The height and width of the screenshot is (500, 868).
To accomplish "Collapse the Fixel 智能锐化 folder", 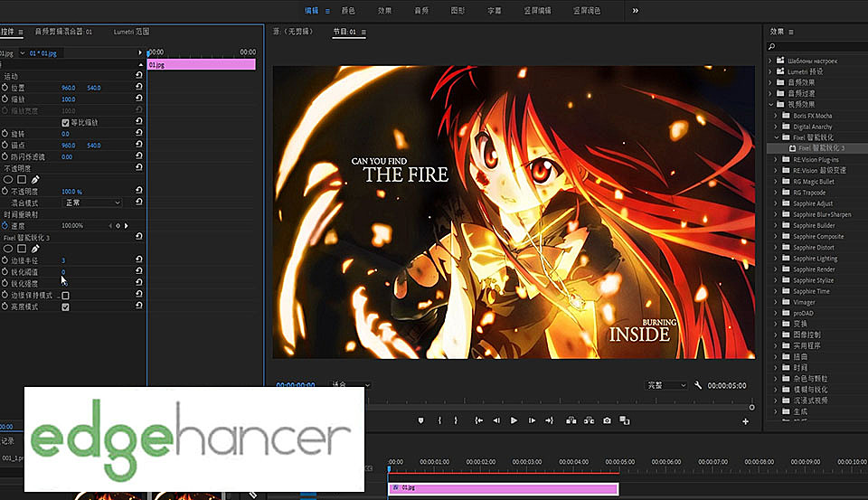I will 776,137.
